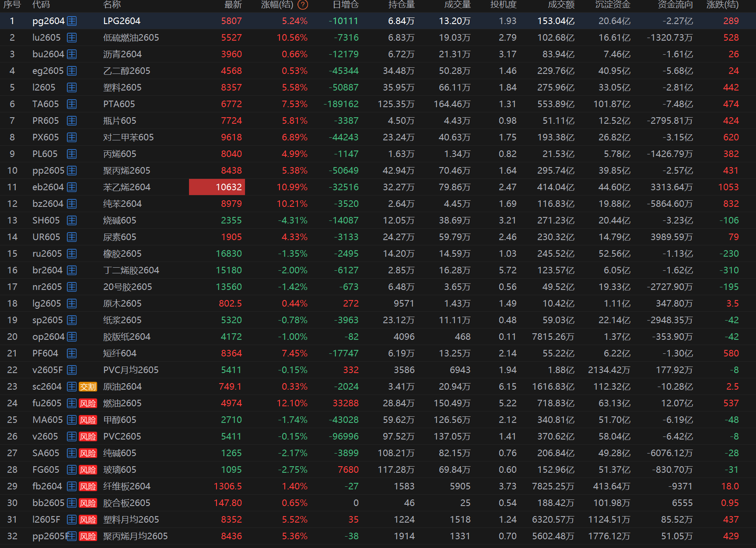Click the 主 icon next to pg2604
This screenshot has width=756, height=548.
(x=72, y=21)
